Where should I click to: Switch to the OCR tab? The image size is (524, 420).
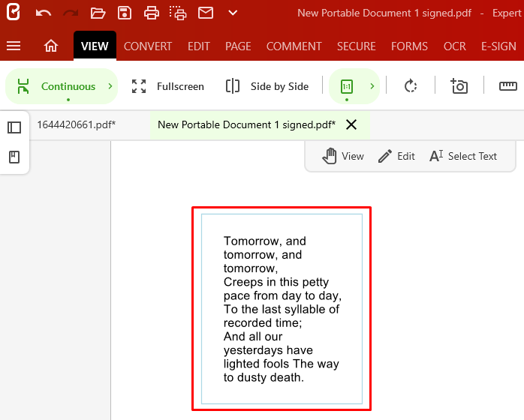tap(454, 46)
